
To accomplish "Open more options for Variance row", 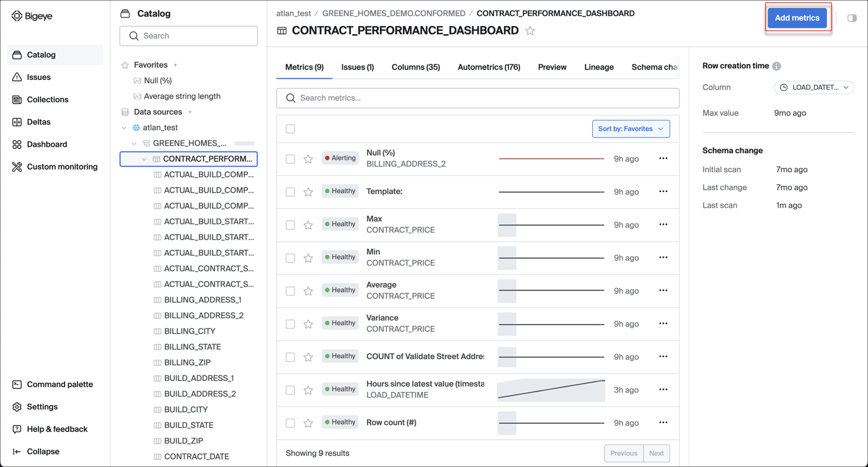I will pos(663,323).
